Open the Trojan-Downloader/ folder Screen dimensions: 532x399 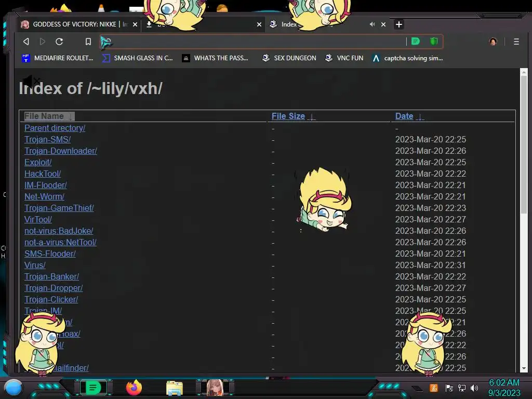tap(61, 151)
